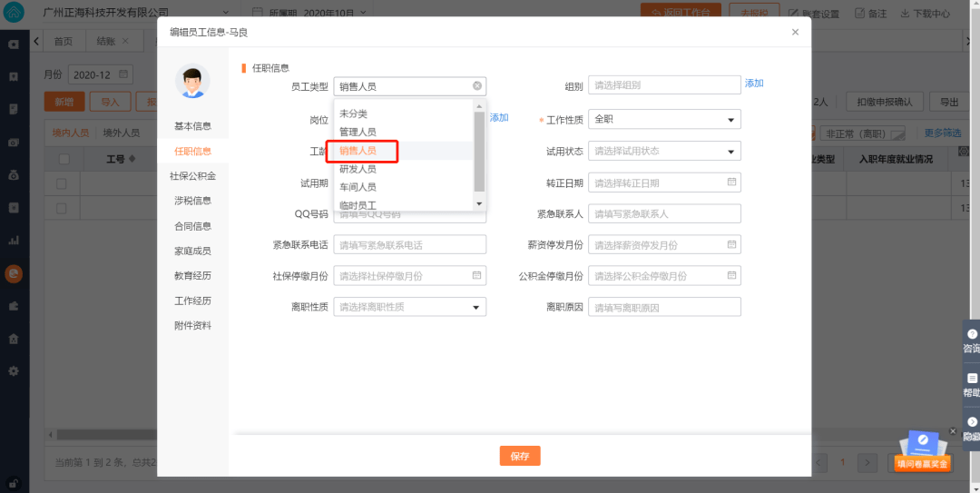The height and width of the screenshot is (493, 980).
Task: Click 添加 link next to 组别
Action: coord(754,84)
